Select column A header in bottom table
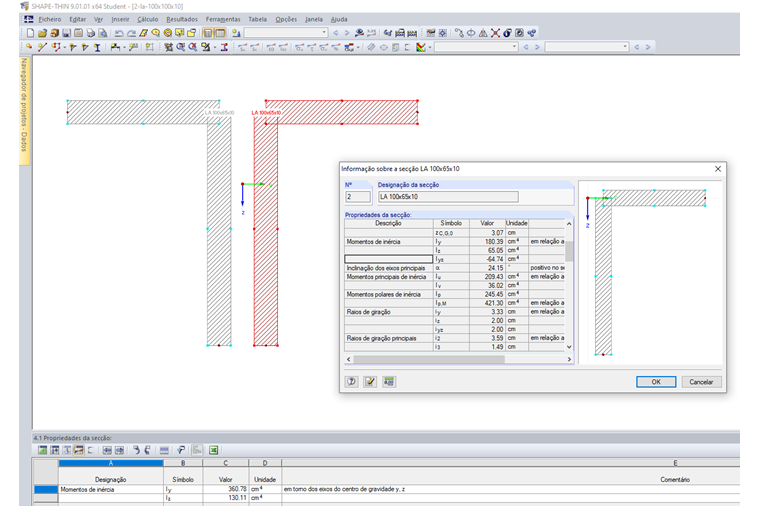 coord(111,463)
